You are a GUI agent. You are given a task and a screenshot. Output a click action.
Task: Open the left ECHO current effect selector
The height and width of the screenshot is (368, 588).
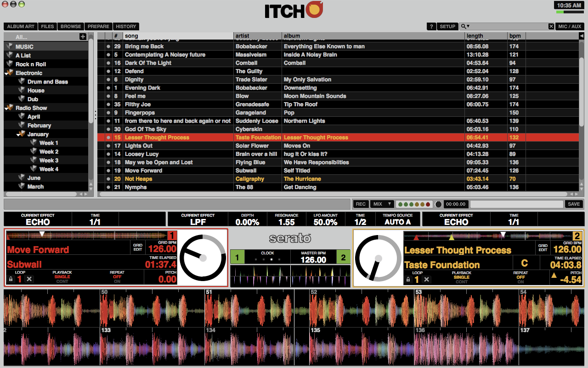(x=38, y=219)
